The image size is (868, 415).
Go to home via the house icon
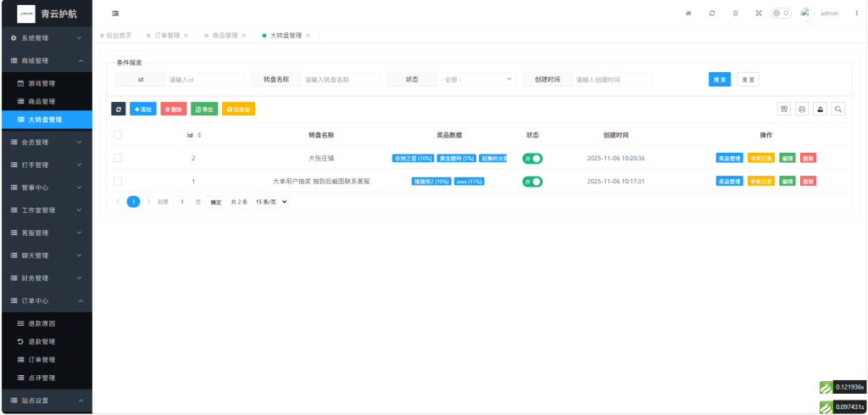point(688,14)
